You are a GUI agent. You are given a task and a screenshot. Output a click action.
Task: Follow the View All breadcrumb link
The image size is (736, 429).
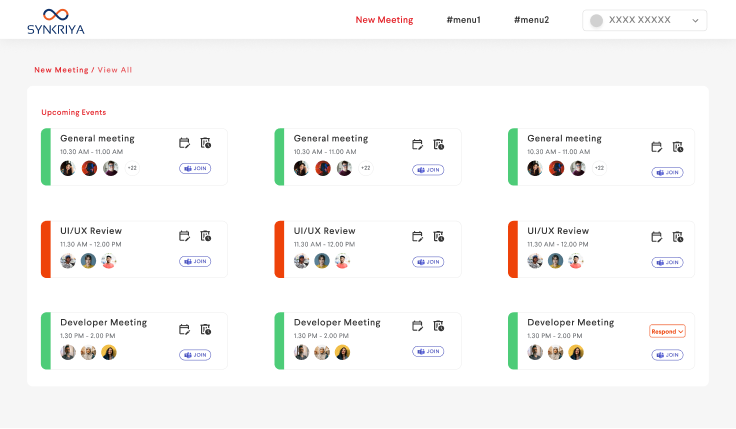(x=115, y=70)
